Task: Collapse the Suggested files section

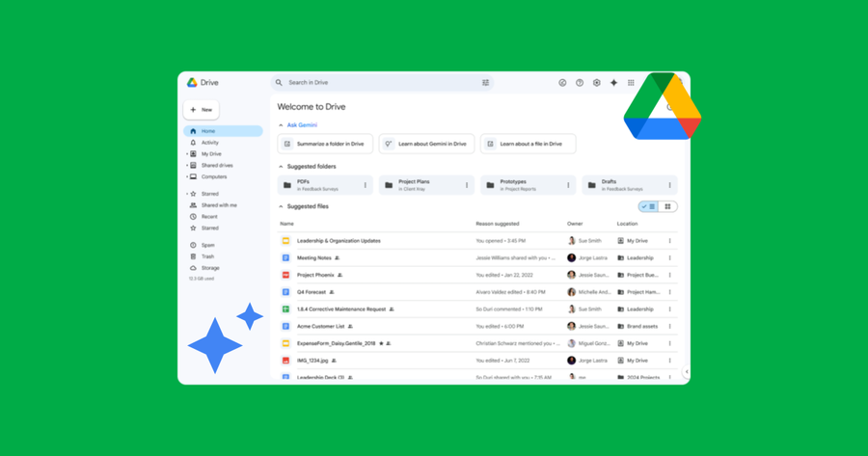Action: (x=281, y=206)
